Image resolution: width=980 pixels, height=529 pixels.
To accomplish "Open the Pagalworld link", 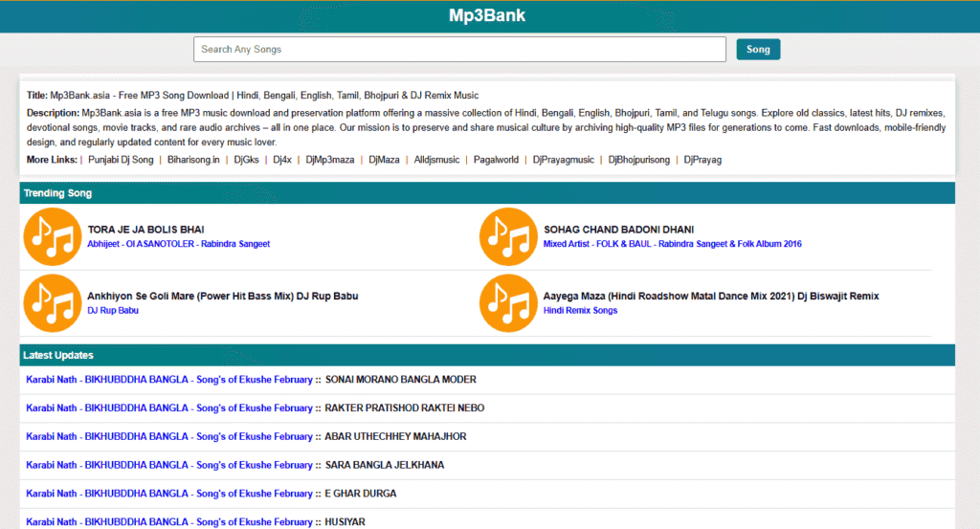I will [x=495, y=160].
